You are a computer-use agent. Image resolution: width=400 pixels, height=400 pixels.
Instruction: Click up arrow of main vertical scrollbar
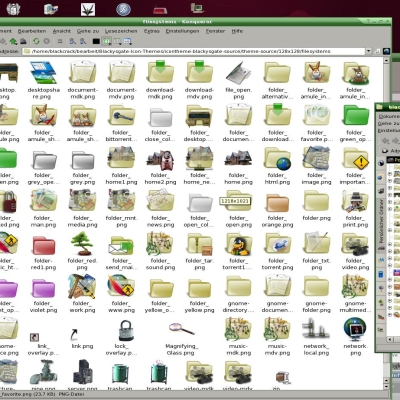click(x=387, y=61)
